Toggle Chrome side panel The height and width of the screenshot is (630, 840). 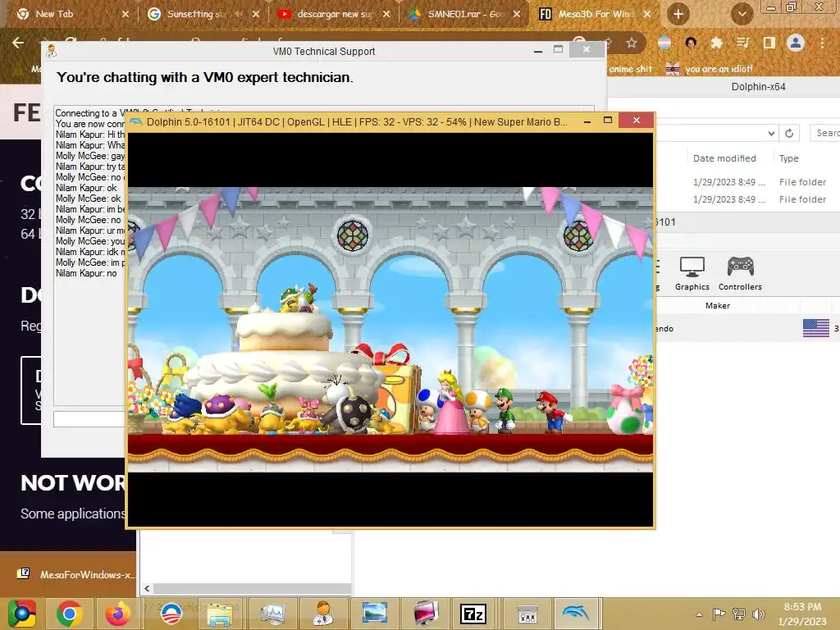[x=769, y=43]
